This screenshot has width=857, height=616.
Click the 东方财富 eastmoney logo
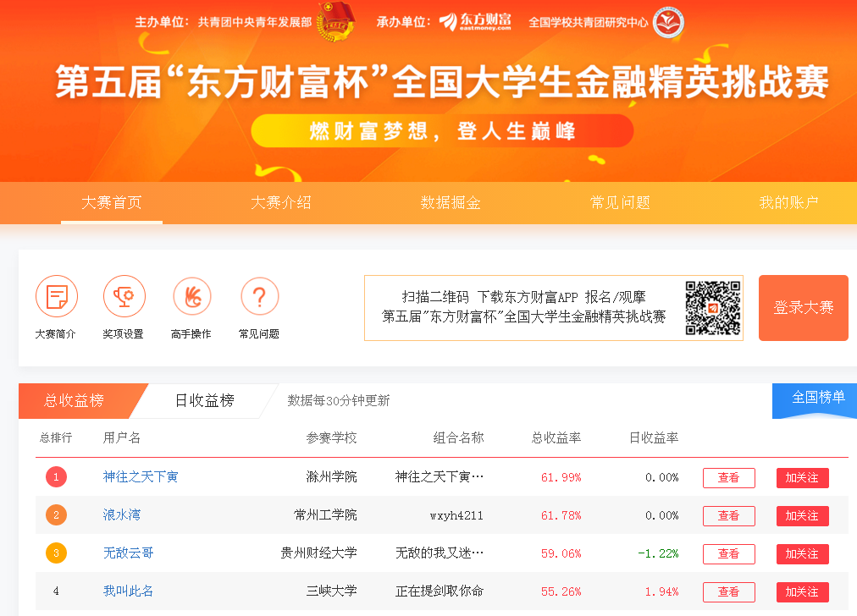(475, 22)
